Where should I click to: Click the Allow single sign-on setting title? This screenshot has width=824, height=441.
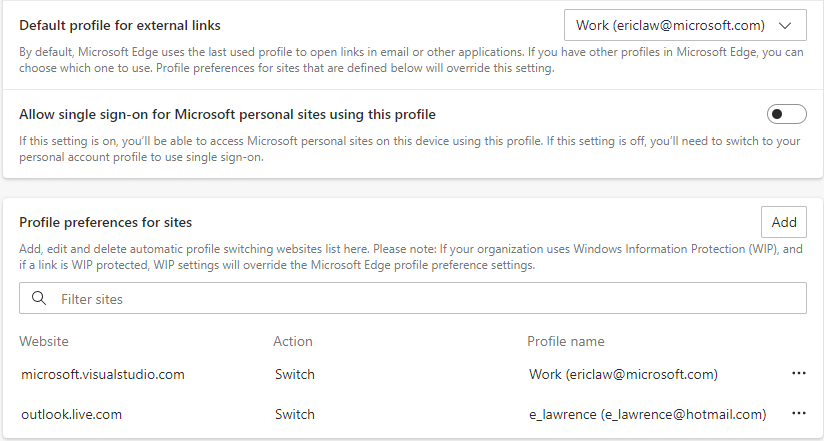(x=228, y=114)
